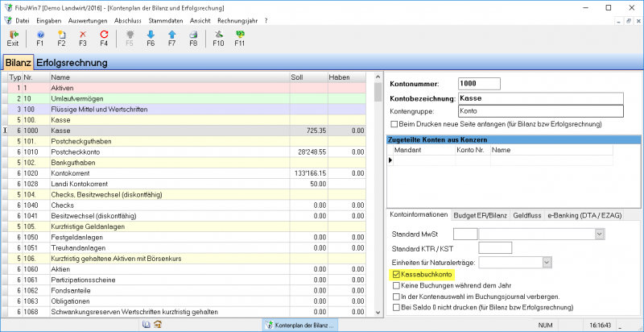Click the Soll column header
This screenshot has height=332, width=644.
[x=308, y=77]
